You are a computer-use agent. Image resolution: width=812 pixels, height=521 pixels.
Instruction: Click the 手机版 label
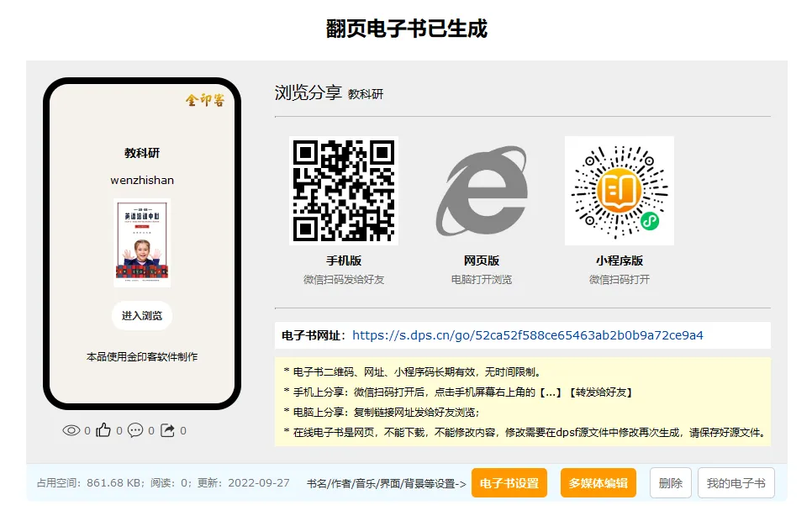click(344, 260)
